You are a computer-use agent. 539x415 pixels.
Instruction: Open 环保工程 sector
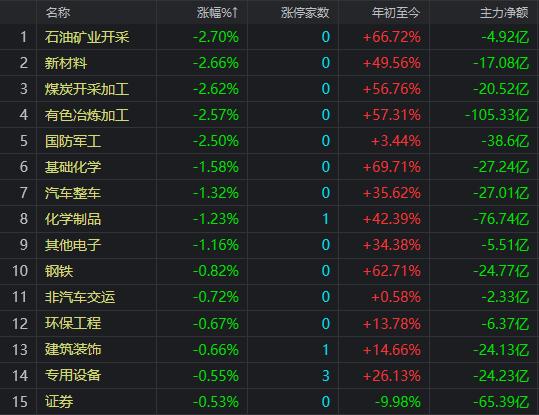[73, 323]
